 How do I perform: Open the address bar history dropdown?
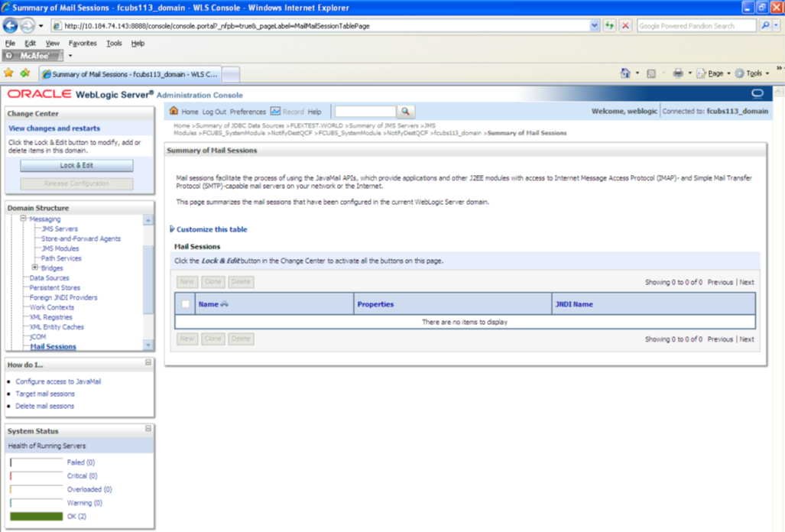click(594, 25)
